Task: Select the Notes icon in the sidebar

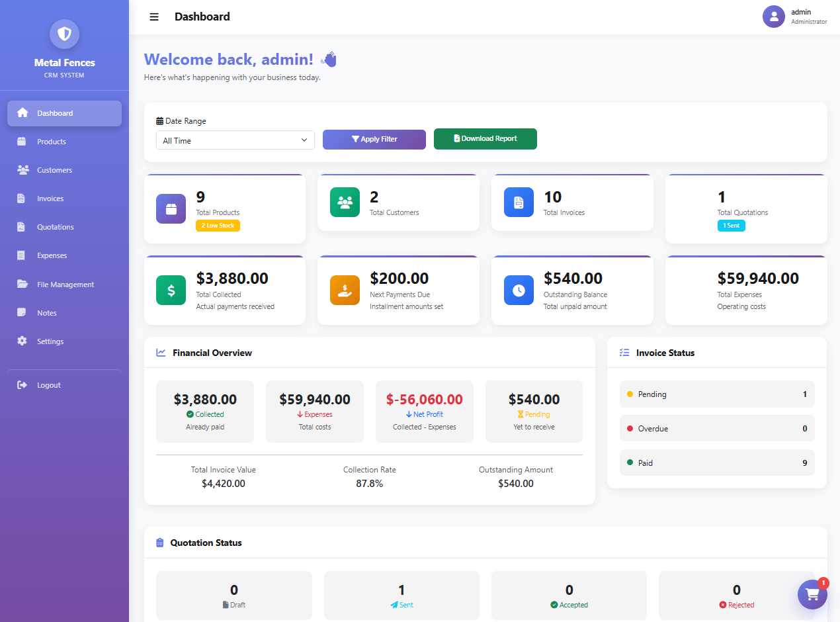Action: (x=22, y=312)
